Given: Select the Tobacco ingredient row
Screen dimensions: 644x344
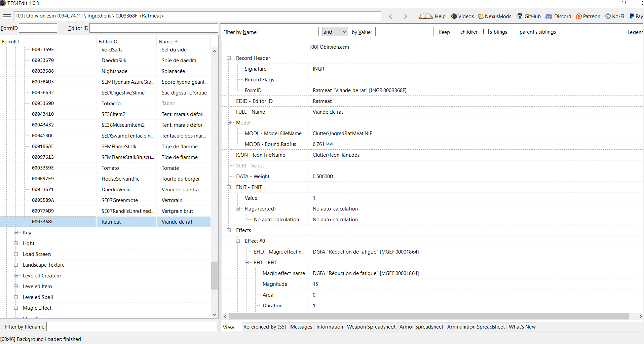Looking at the screenshot, I should [x=105, y=103].
